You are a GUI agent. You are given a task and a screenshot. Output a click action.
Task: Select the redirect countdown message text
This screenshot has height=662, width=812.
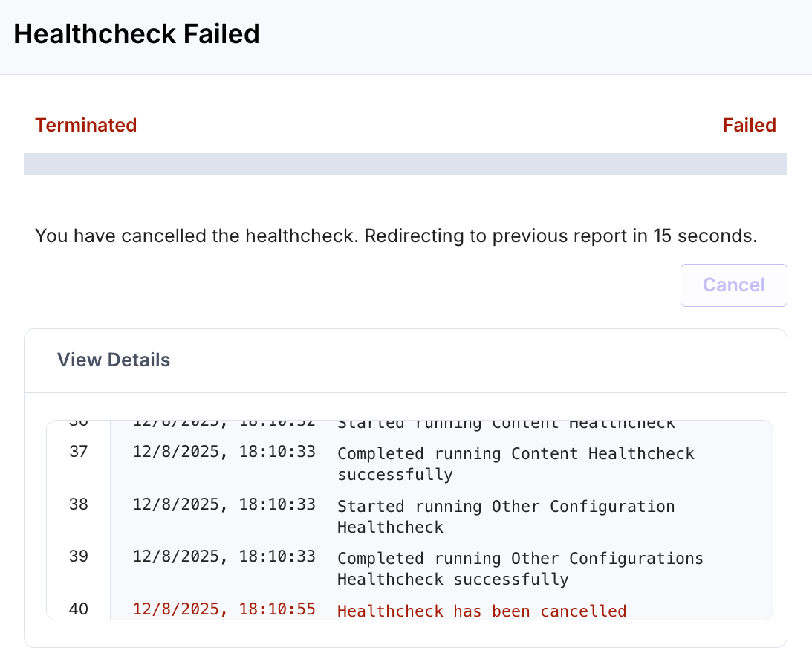tap(396, 236)
